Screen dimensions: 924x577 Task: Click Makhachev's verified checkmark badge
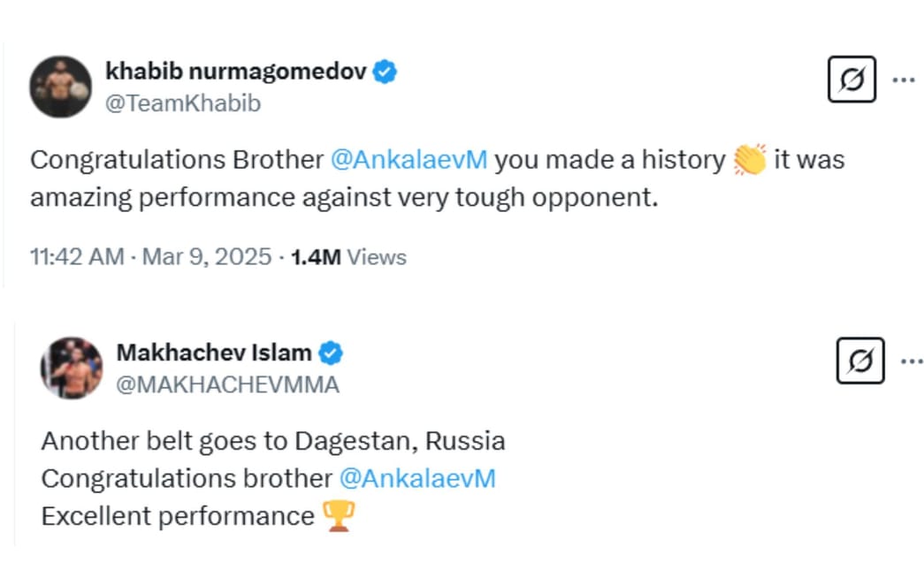[x=330, y=352]
